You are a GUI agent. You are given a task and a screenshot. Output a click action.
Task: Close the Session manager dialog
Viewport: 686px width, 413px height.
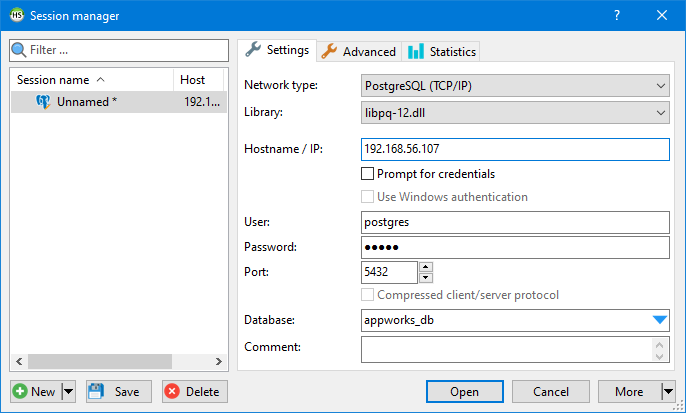click(662, 15)
